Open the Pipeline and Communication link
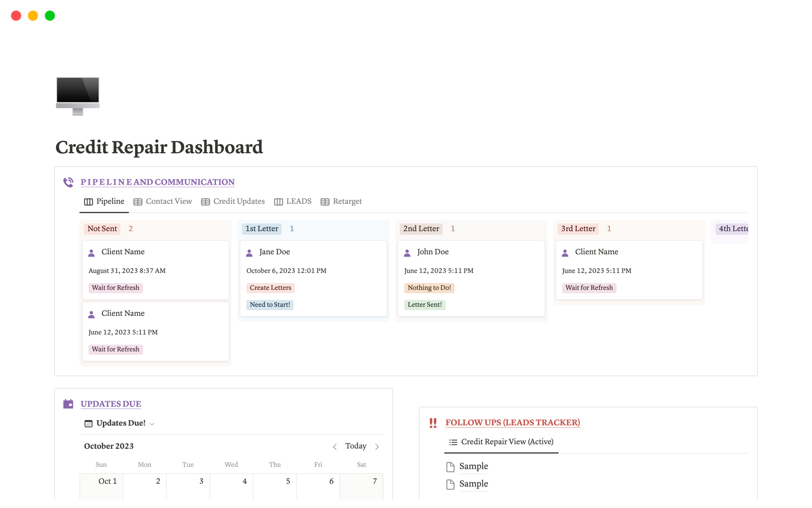The image size is (812, 508). click(157, 182)
